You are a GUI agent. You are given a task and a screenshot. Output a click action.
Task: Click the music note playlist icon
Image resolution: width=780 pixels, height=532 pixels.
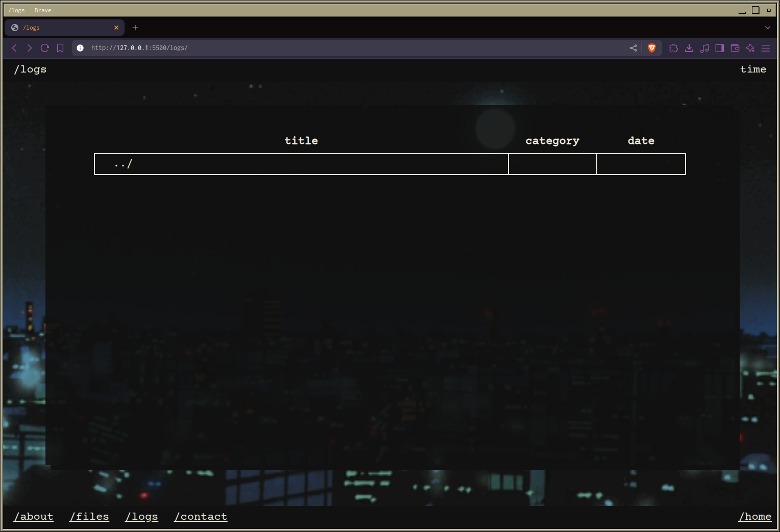coord(704,48)
